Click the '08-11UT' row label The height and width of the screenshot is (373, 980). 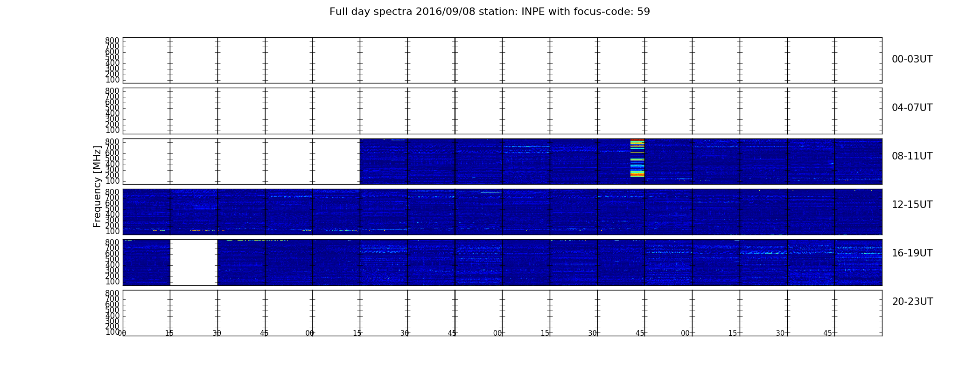tap(912, 156)
